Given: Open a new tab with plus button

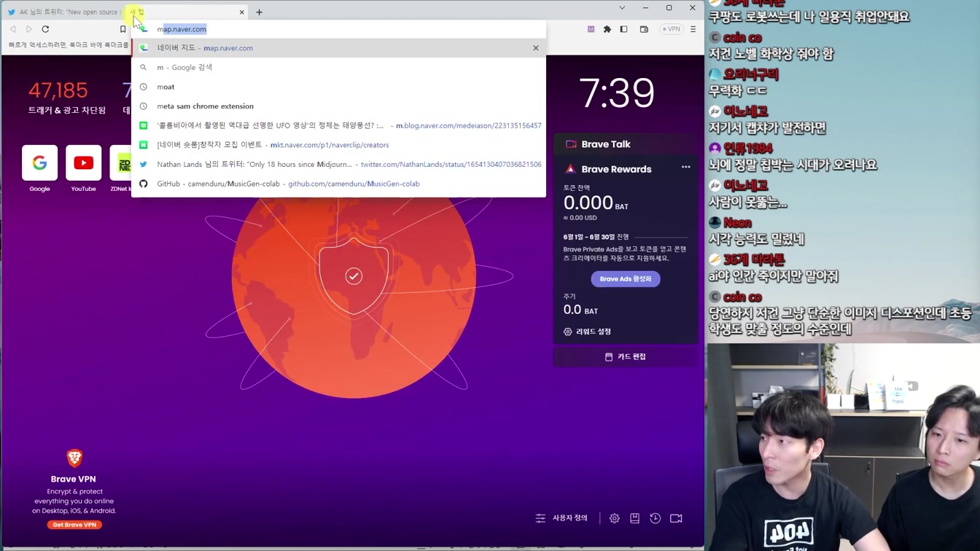Looking at the screenshot, I should click(259, 12).
